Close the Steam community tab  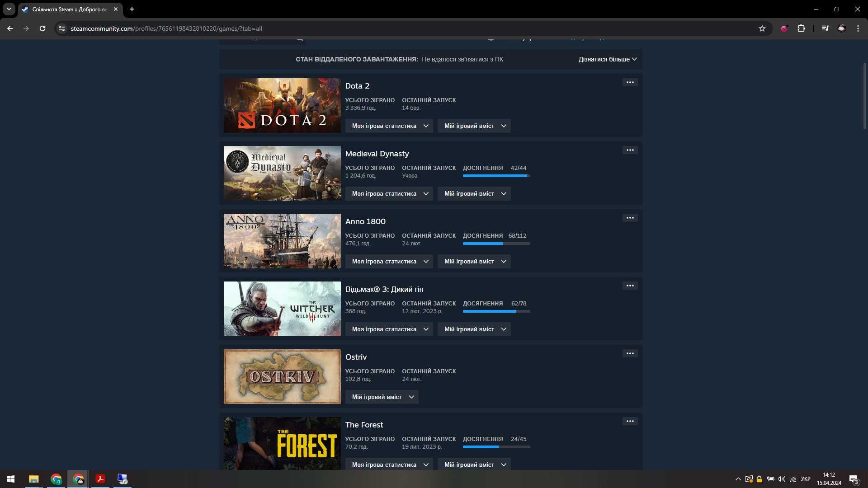tap(116, 9)
